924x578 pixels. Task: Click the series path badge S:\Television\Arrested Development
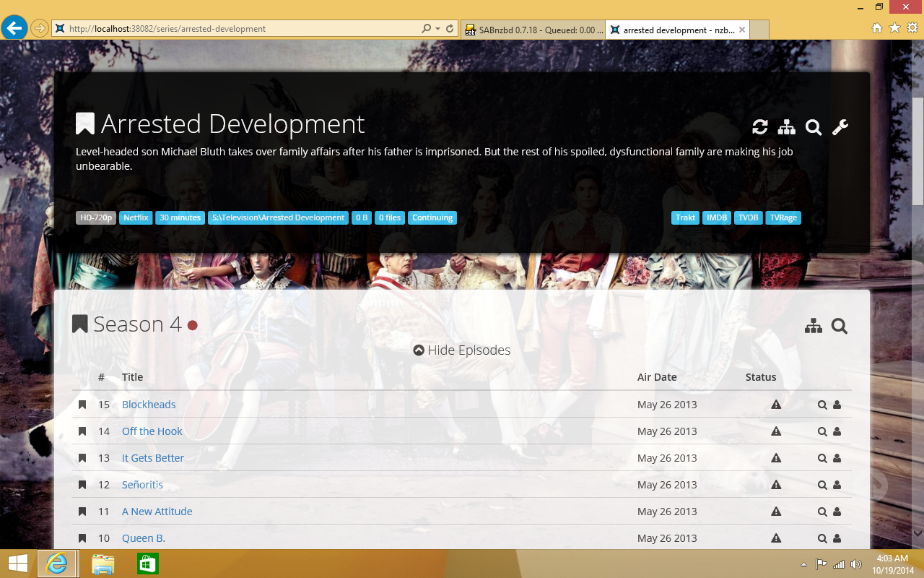pos(278,217)
